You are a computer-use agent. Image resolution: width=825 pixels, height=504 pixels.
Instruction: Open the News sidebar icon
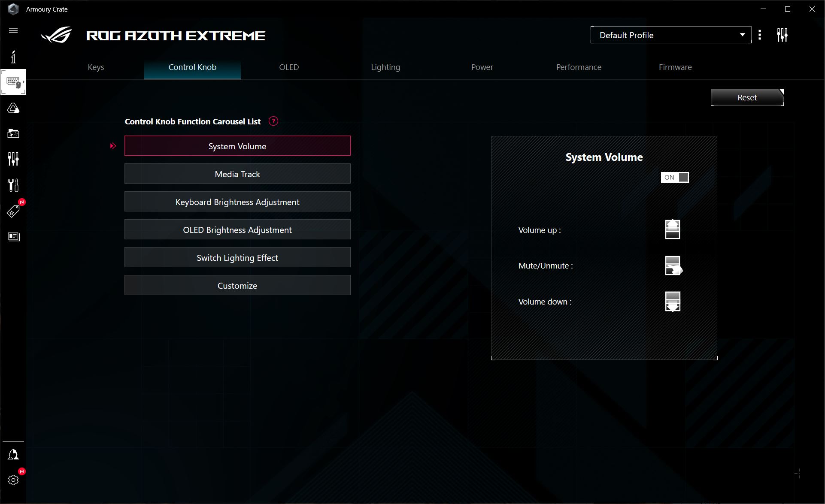(x=13, y=237)
